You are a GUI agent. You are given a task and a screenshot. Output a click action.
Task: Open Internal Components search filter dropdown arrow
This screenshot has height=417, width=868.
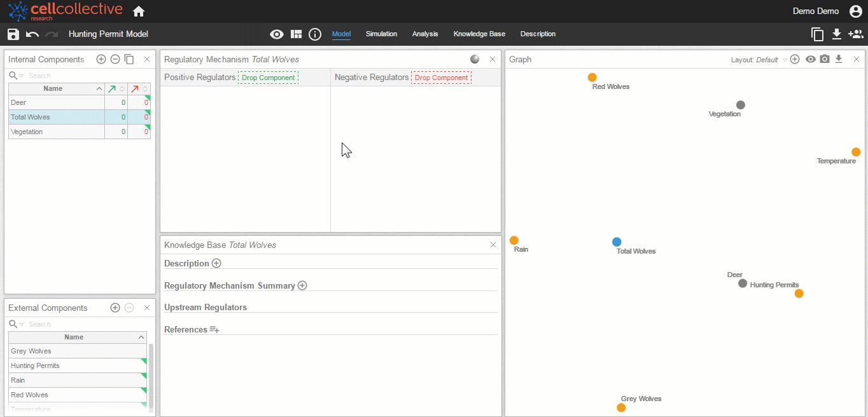(22, 76)
